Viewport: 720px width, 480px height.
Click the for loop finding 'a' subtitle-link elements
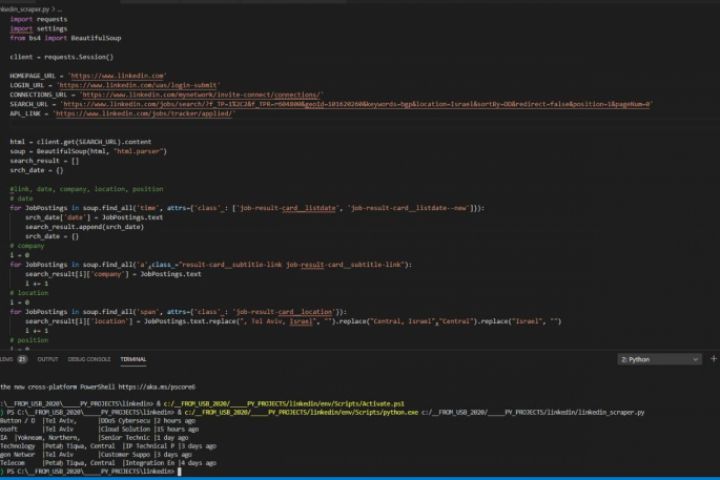(x=211, y=265)
